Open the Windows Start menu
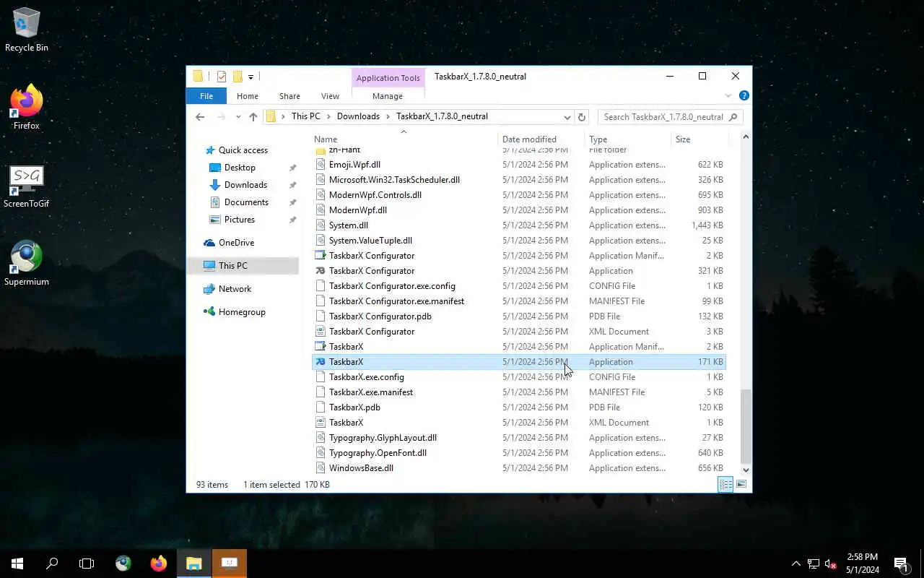The image size is (924, 578). [x=17, y=564]
